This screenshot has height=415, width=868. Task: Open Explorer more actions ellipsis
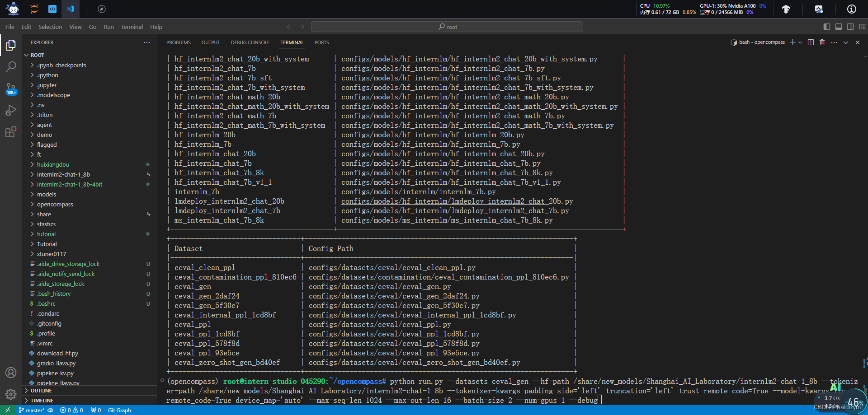[147, 42]
